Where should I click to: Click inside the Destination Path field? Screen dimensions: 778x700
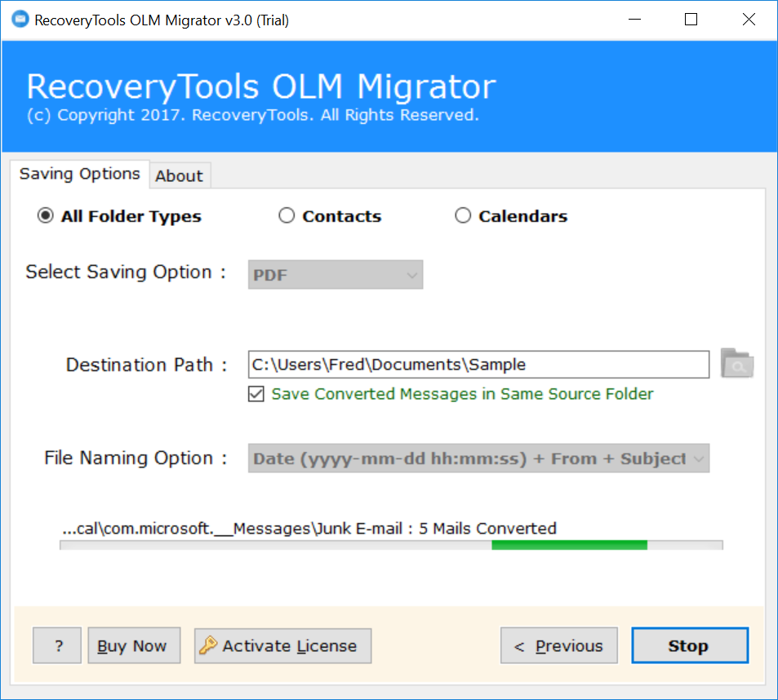tap(479, 365)
